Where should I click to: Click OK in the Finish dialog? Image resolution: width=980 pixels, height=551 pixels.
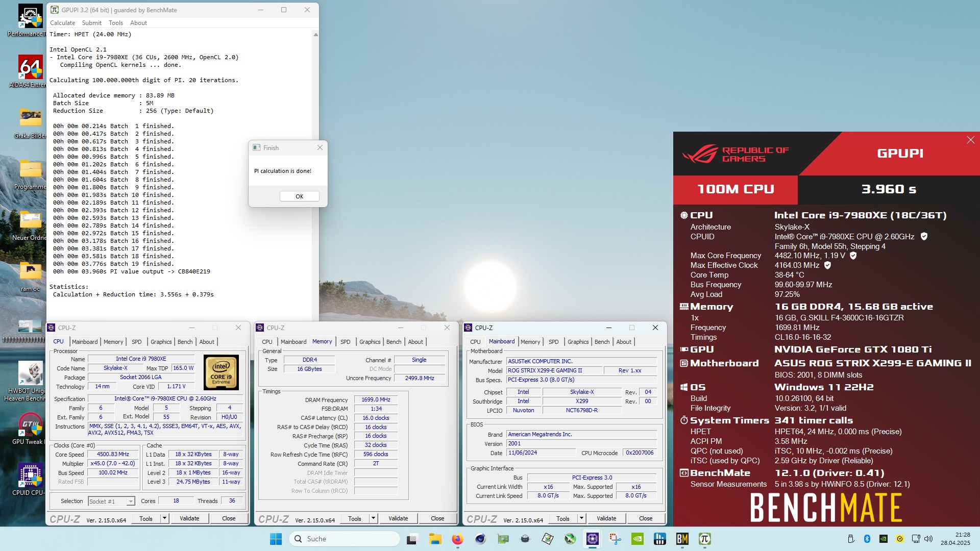coord(299,196)
